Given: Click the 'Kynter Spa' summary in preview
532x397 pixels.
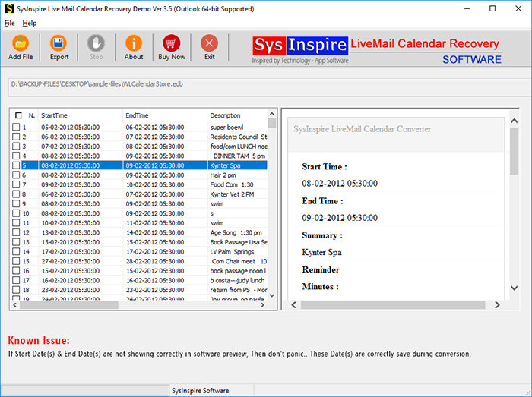Looking at the screenshot, I should coord(321,252).
